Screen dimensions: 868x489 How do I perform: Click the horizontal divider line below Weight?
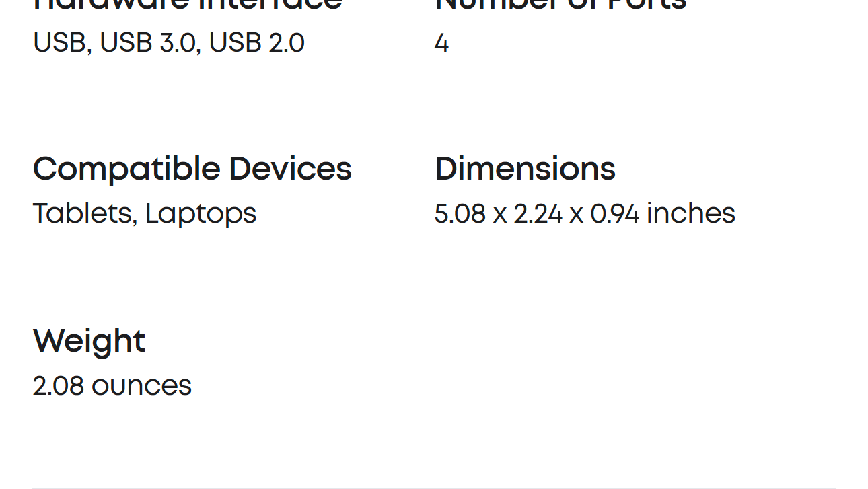pyautogui.click(x=433, y=488)
